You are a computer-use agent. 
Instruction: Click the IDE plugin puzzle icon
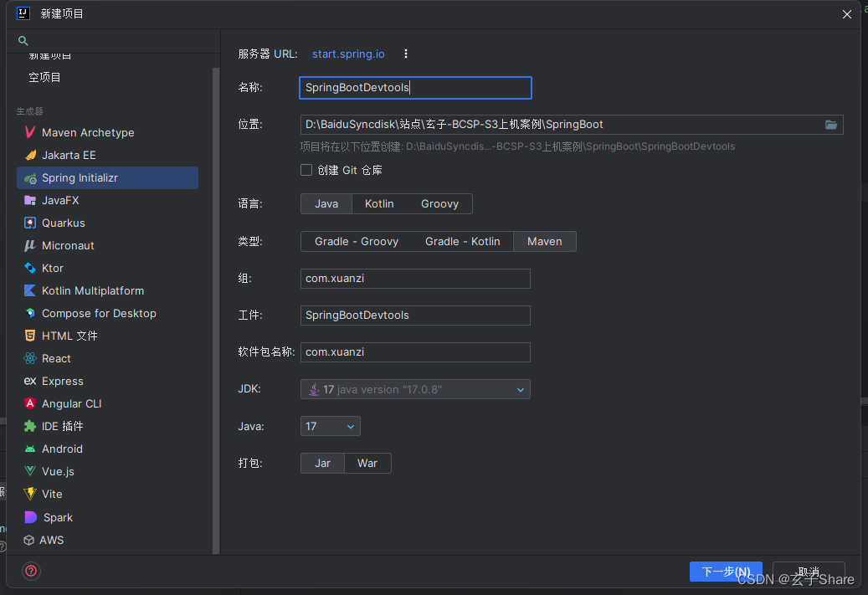30,426
